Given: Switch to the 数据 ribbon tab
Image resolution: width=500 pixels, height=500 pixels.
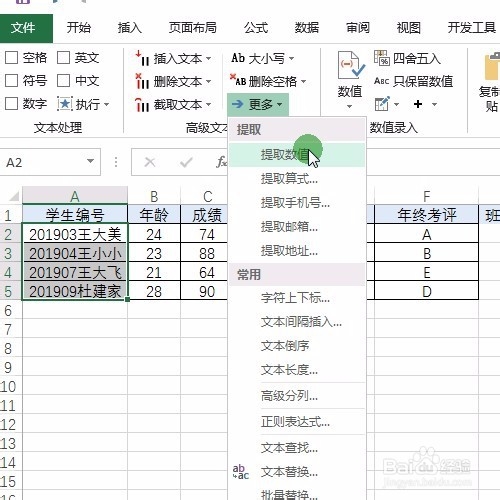Looking at the screenshot, I should point(307,28).
